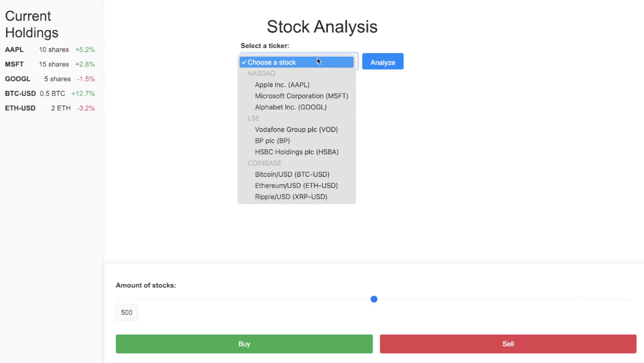Click the AAPL holding row
The height and width of the screenshot is (363, 644).
(50, 50)
